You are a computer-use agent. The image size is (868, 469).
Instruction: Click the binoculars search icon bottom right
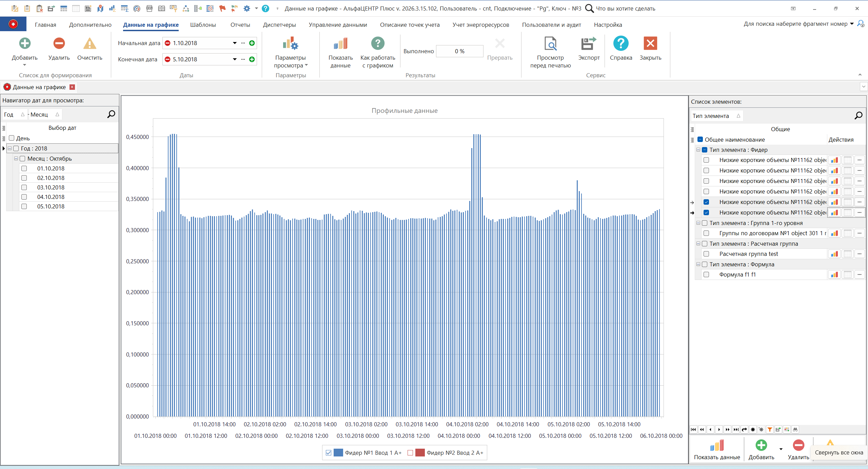click(795, 429)
